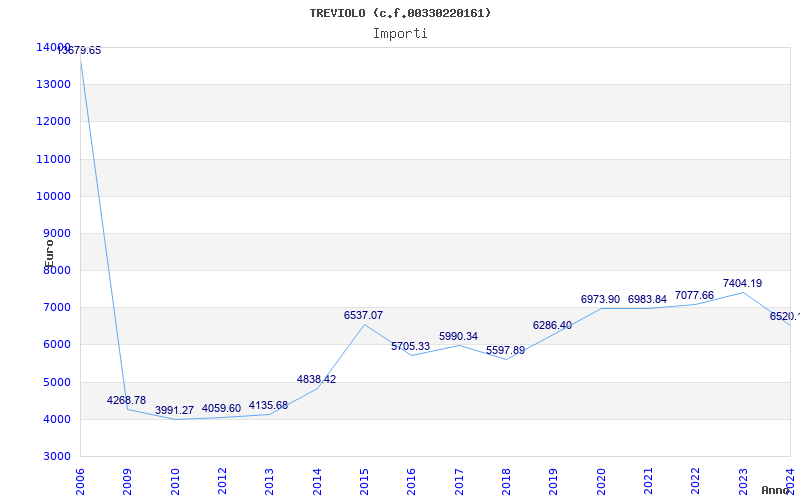The image size is (800, 500).
Task: Click y-axis tick label 11000
Action: pos(53,159)
